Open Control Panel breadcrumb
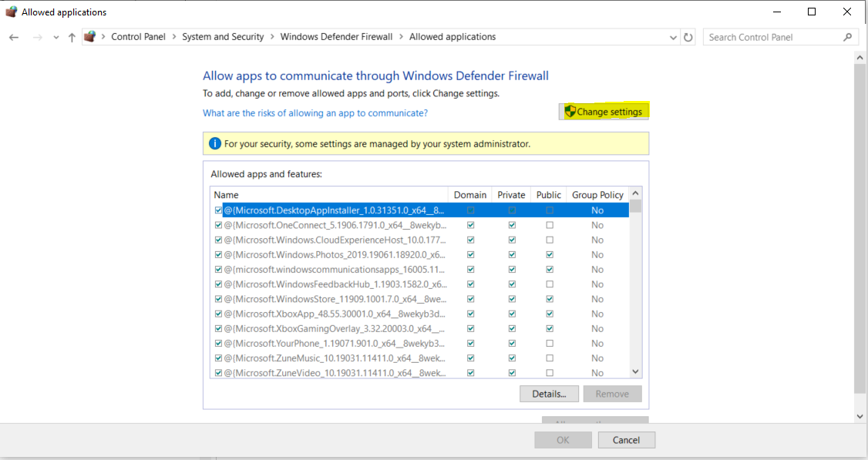This screenshot has height=460, width=868. 139,36
